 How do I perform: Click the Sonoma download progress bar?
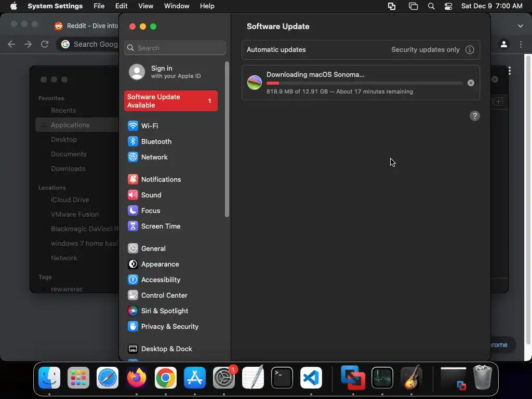pos(364,83)
